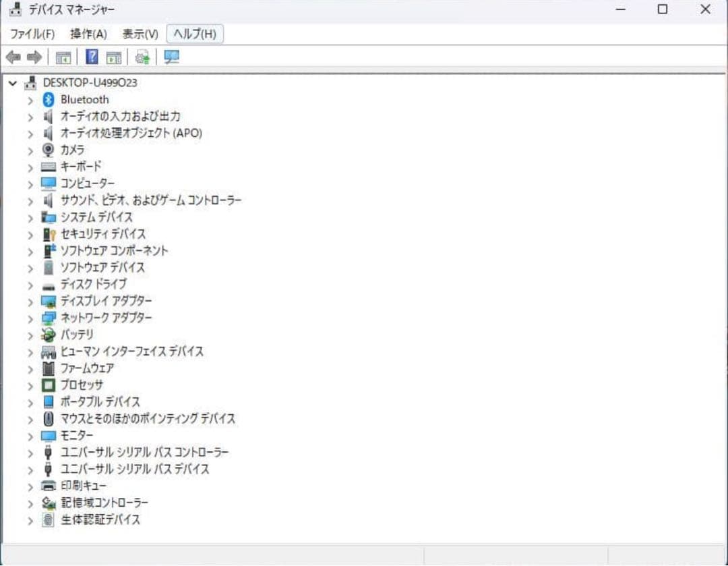Collapse the DESKTOP-U499O23 root node
Viewport: 728px width, 566px height.
click(x=11, y=82)
